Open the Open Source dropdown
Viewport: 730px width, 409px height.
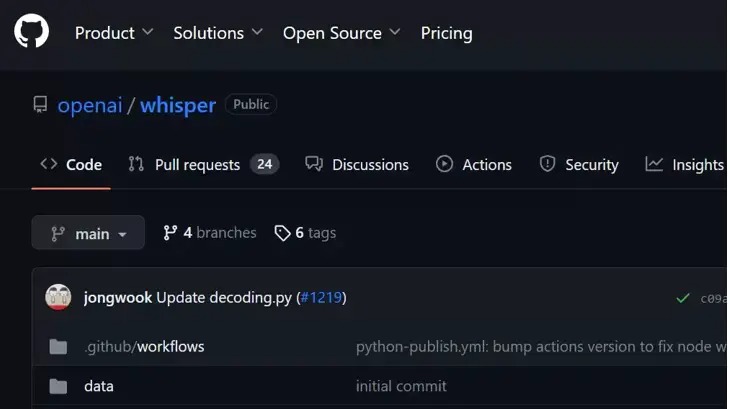[x=341, y=33]
